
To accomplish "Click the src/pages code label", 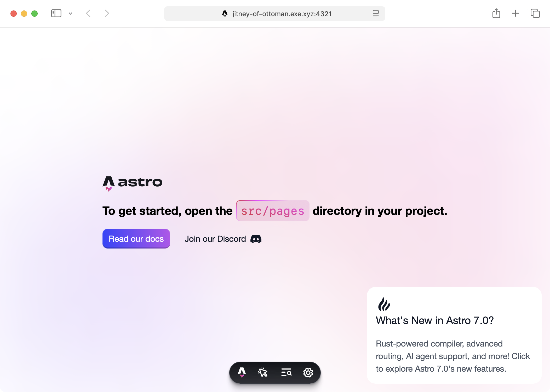I will (x=273, y=211).
